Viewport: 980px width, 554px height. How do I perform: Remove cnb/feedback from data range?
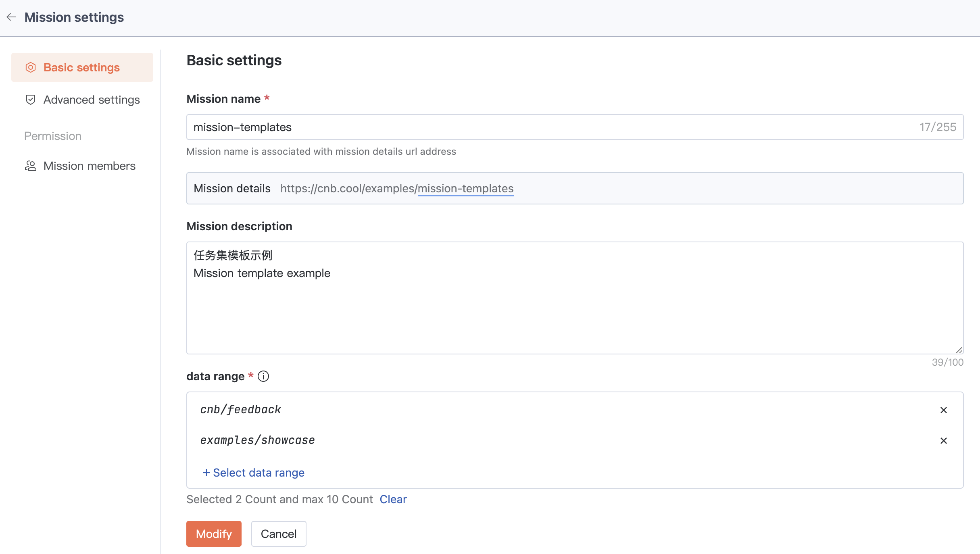(x=943, y=410)
